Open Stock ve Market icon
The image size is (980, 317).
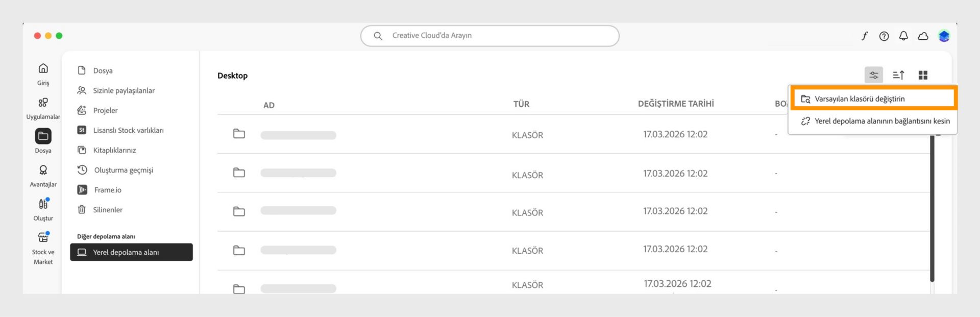(x=43, y=237)
